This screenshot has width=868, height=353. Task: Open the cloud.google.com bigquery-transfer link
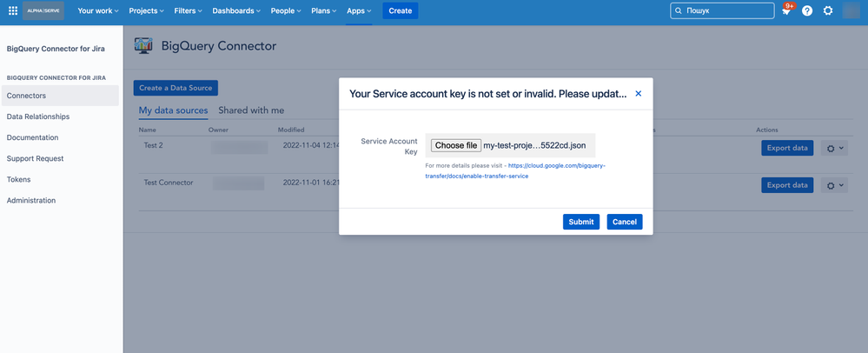click(x=515, y=170)
